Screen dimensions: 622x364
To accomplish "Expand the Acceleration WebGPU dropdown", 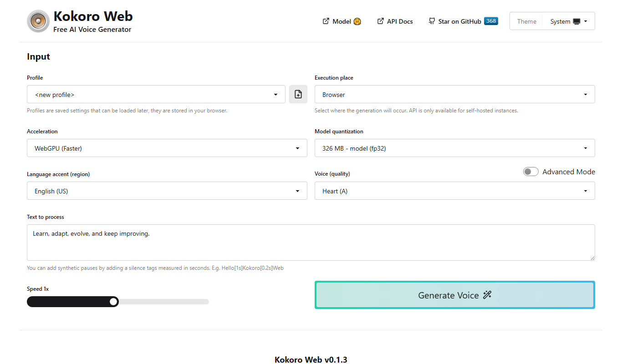I will click(x=167, y=148).
